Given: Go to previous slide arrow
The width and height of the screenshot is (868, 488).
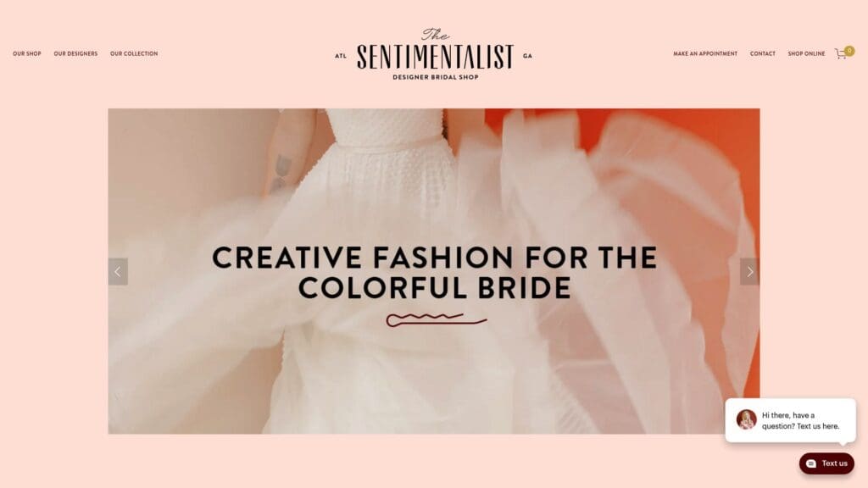Looking at the screenshot, I should [118, 272].
